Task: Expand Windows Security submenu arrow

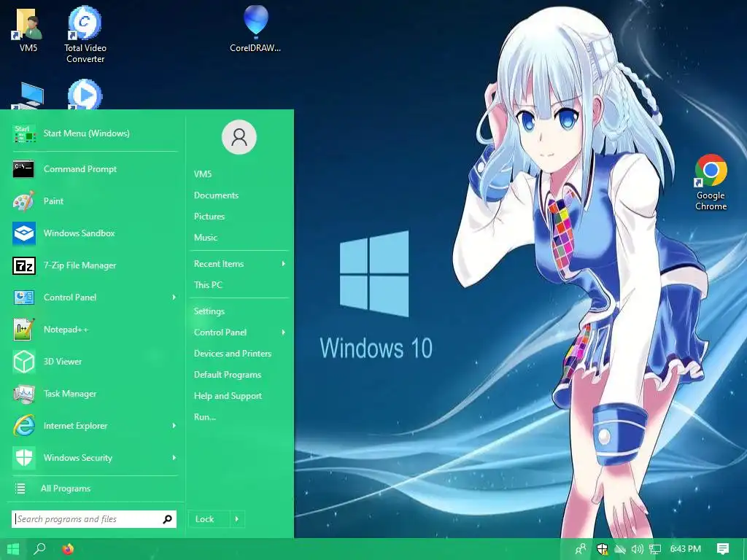Action: tap(174, 458)
